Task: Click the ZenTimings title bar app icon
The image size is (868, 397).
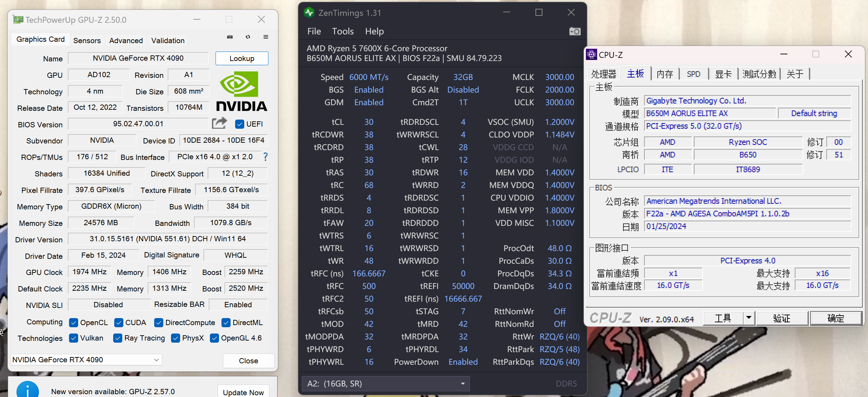Action: (309, 13)
